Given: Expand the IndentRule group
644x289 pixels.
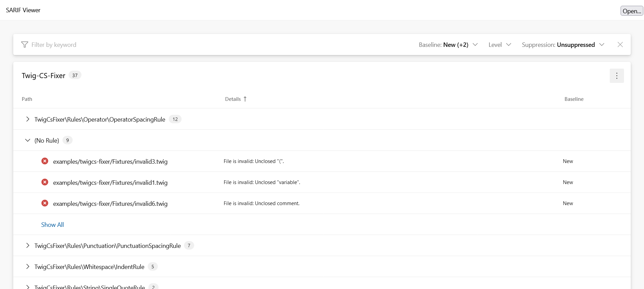Looking at the screenshot, I should (27, 267).
